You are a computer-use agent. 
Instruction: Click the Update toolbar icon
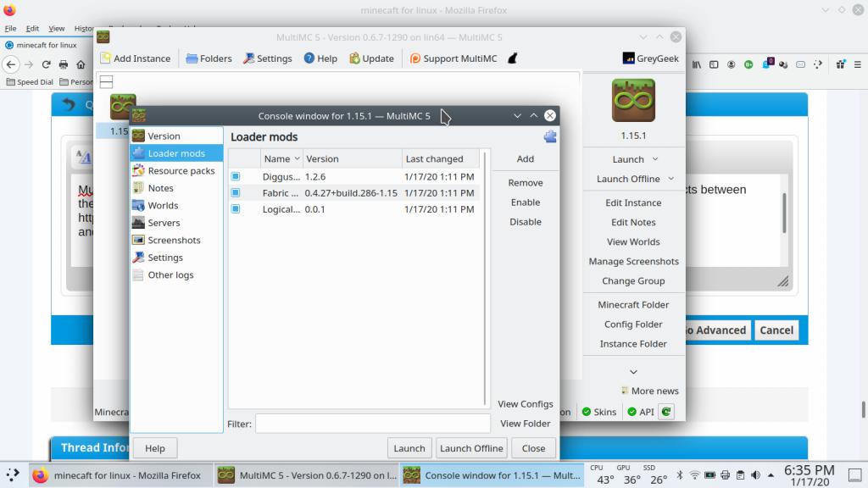(370, 58)
